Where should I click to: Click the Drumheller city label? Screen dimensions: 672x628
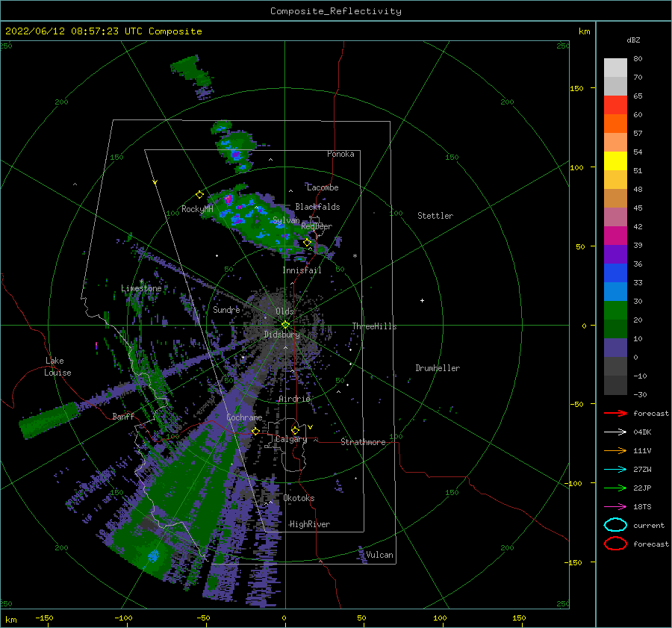pyautogui.click(x=438, y=368)
